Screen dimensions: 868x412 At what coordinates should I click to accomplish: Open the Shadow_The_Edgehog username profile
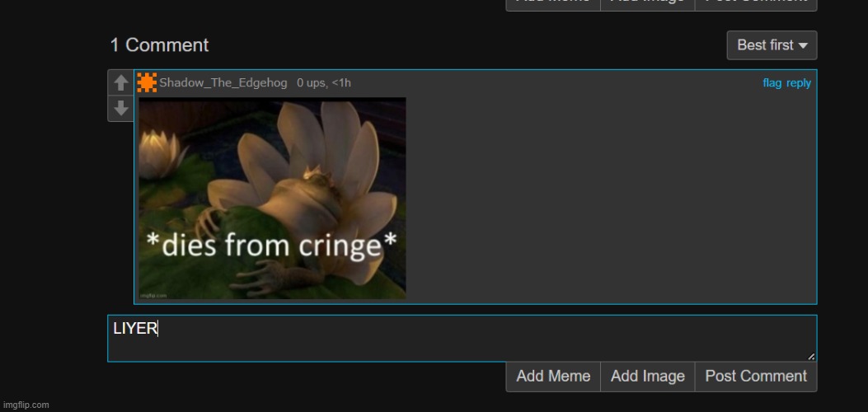(x=223, y=83)
